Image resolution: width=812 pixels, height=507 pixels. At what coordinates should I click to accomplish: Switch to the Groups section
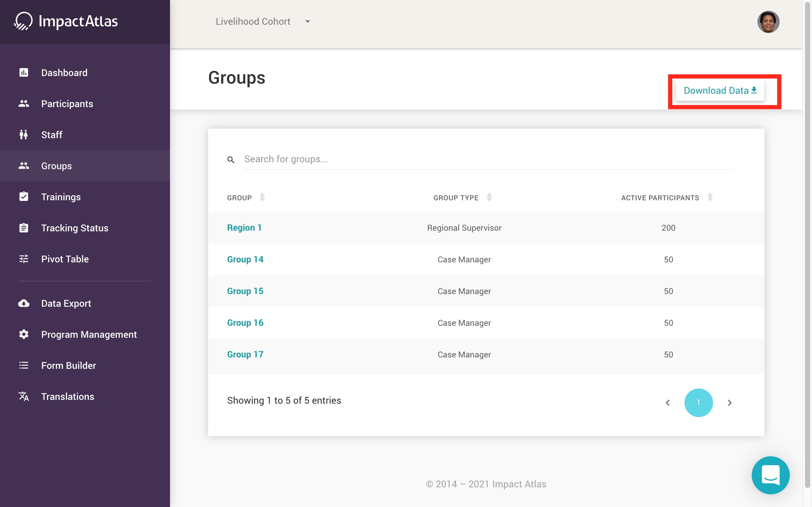coord(56,166)
